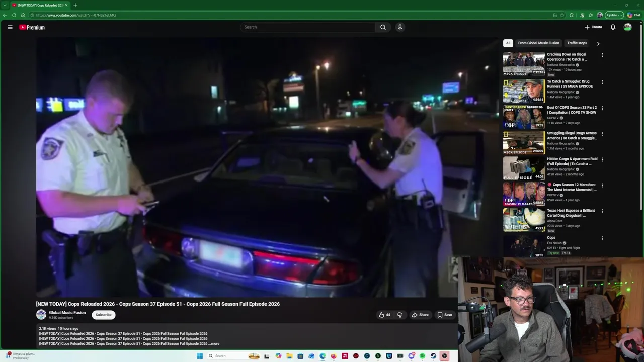Screen dimensions: 644x362
Task: Dislike this video
Action: pyautogui.click(x=400, y=315)
